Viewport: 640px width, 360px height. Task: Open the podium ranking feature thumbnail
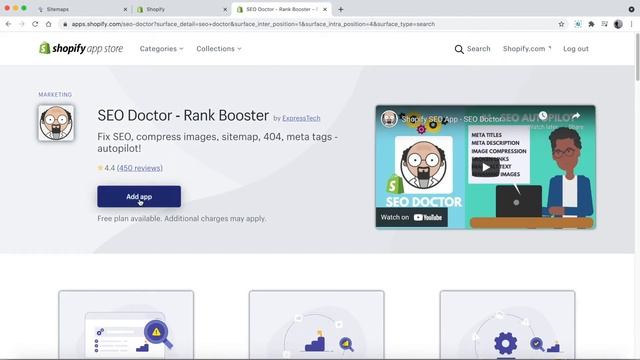point(317,325)
